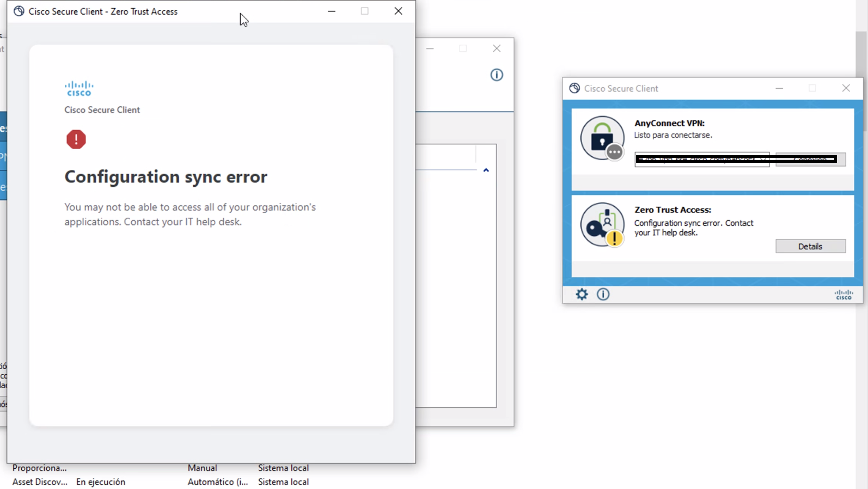Click the Zero Trust Access title bar icon
The image size is (868, 489).
[x=19, y=11]
